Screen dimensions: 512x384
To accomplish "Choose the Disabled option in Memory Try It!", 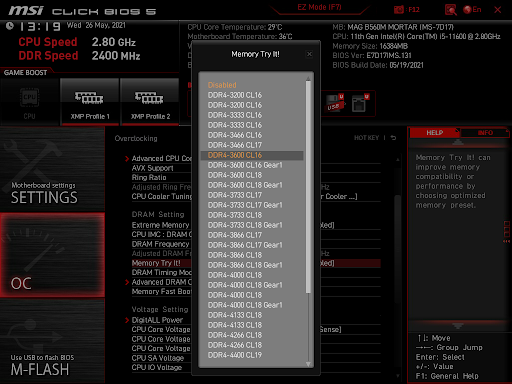I will pos(222,85).
